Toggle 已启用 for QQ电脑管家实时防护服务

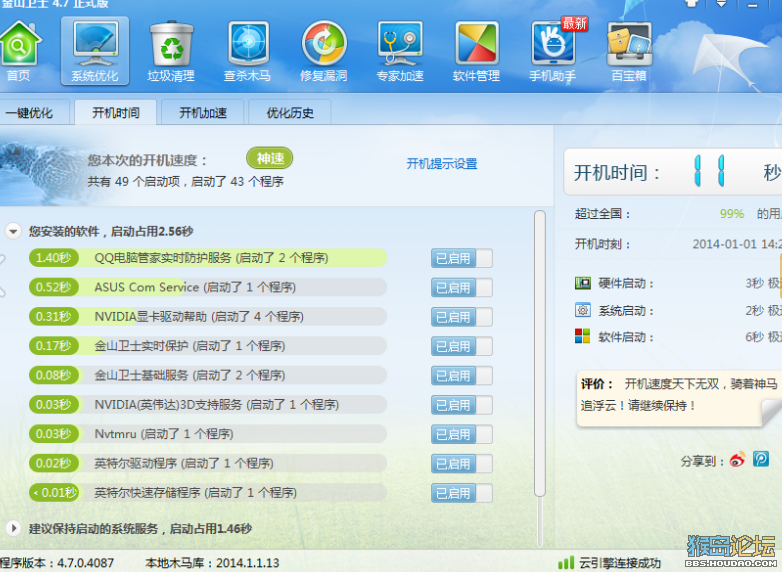[462, 258]
